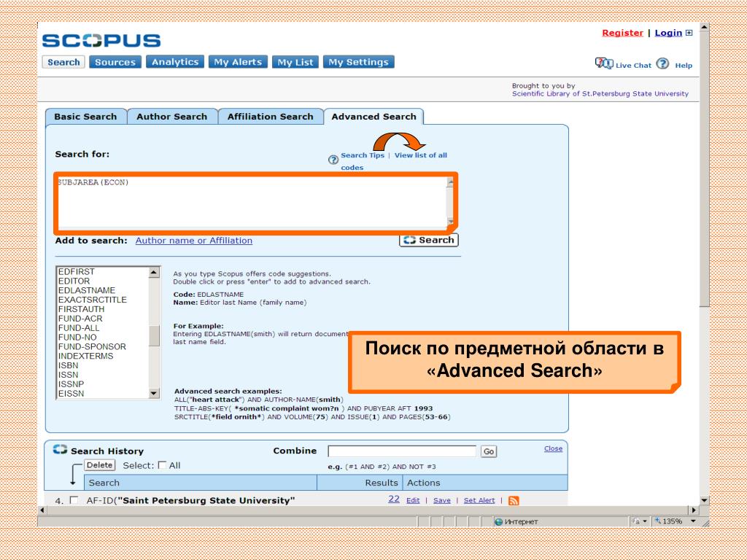
Task: Click the page scrollbar up arrow
Action: [704, 27]
